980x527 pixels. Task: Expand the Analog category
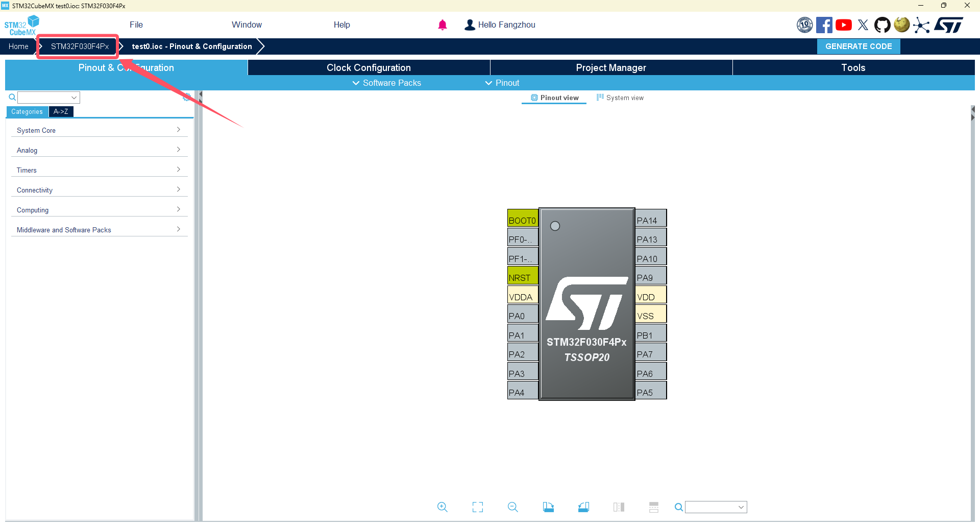pyautogui.click(x=99, y=150)
